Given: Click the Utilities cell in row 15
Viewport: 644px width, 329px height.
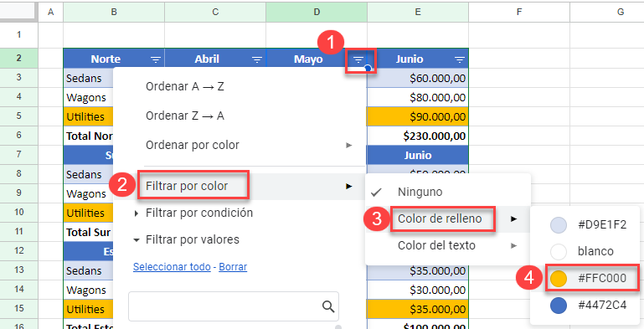Looking at the screenshot, I should 88,309.
